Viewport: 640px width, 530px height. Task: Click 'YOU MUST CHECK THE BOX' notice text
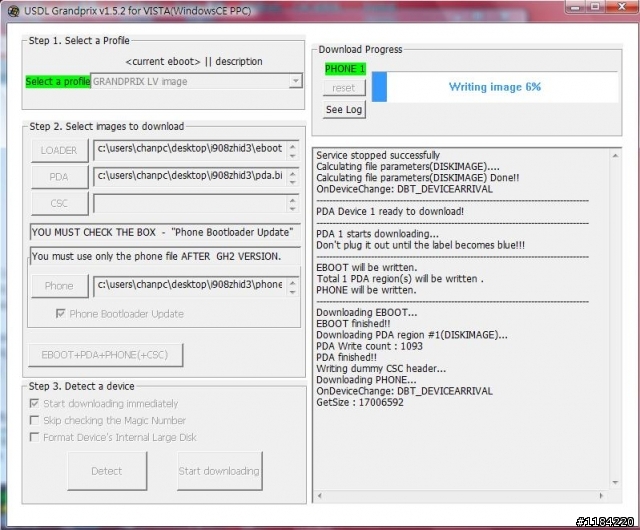pyautogui.click(x=165, y=232)
